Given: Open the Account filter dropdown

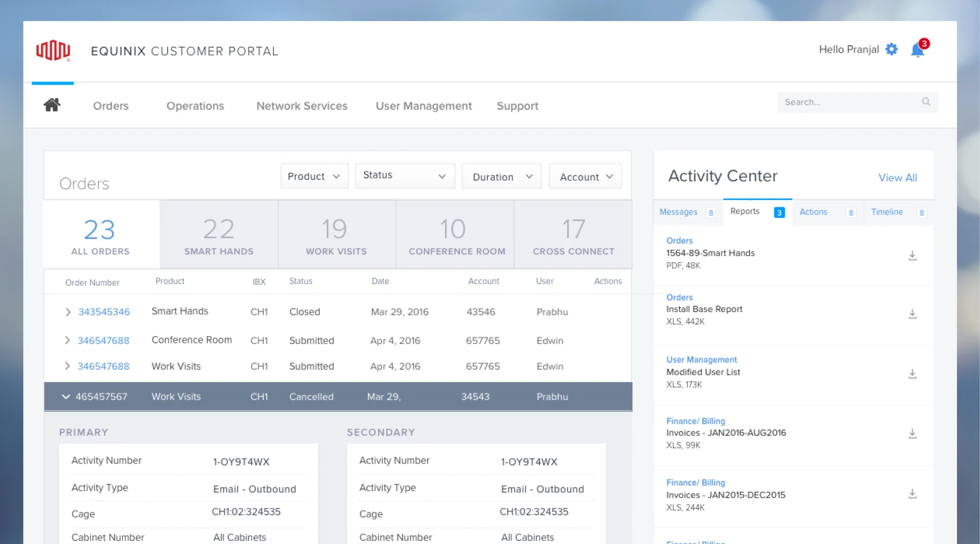Looking at the screenshot, I should (585, 176).
